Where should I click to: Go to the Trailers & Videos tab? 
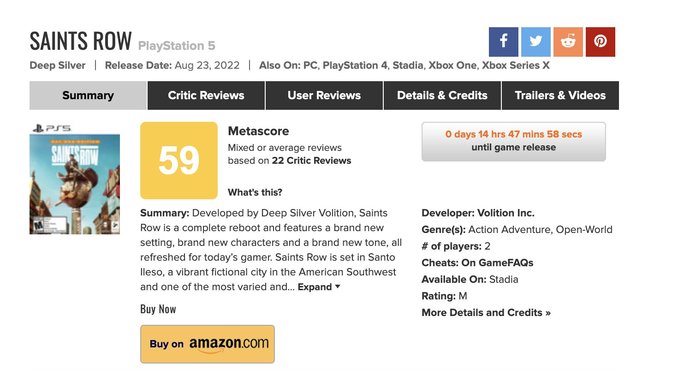(560, 95)
